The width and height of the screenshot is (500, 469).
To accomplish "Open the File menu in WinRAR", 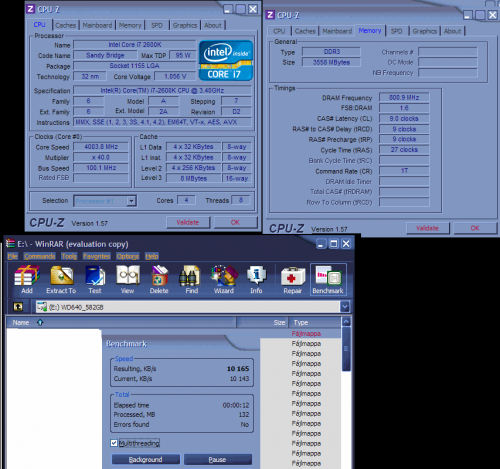I will click(12, 256).
